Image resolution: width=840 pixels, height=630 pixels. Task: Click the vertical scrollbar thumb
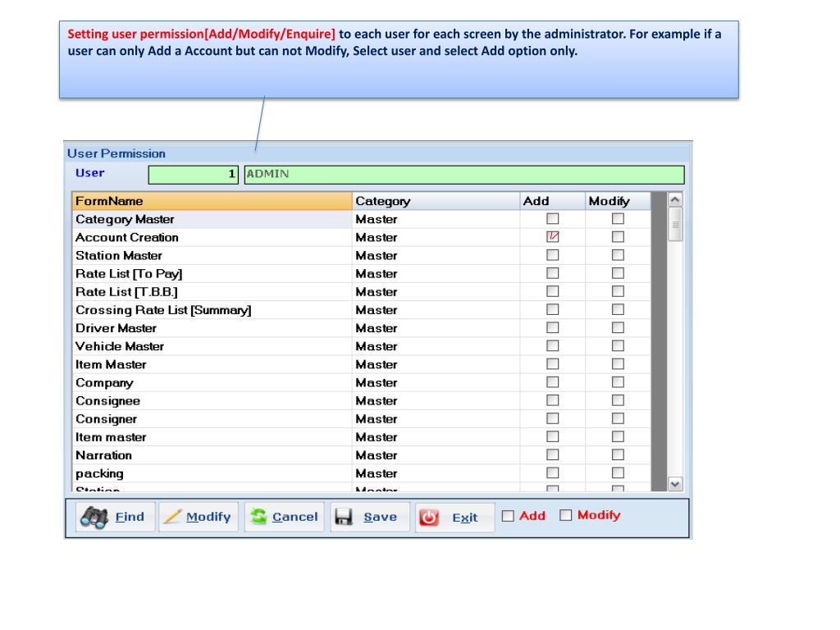675,225
